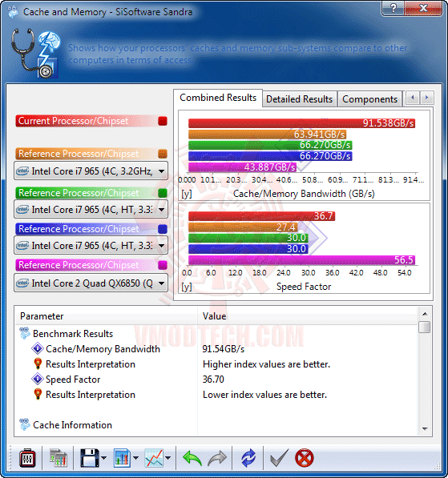
Task: Click the Benchmark Results group icon
Action: [x=25, y=334]
